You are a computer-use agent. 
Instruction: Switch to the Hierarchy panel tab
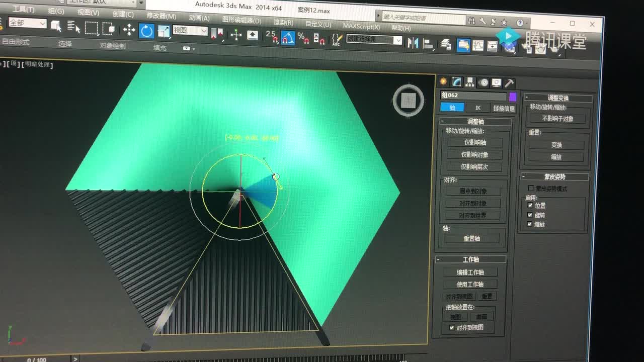coord(470,82)
